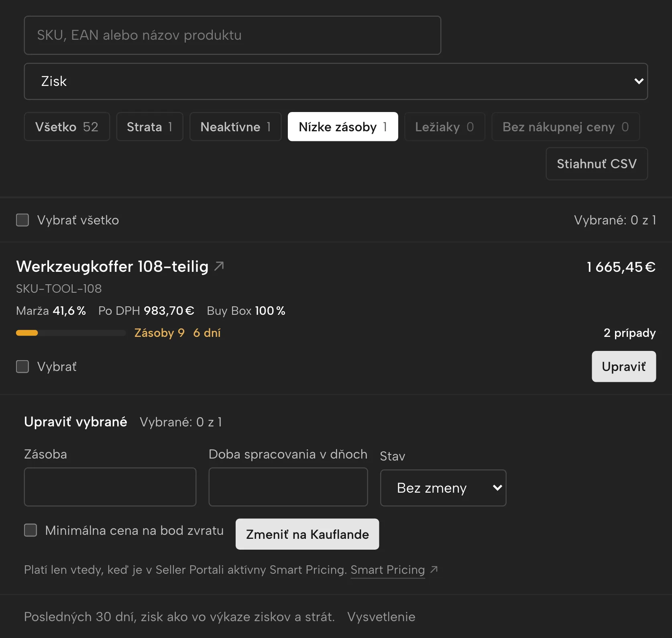Click the 2 prípady text

point(629,333)
